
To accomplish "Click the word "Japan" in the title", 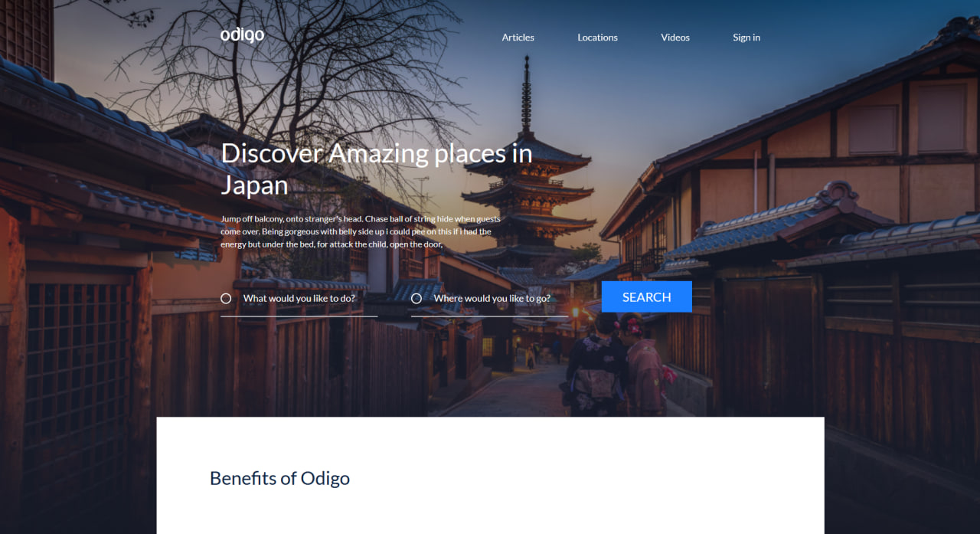I will tap(255, 185).
